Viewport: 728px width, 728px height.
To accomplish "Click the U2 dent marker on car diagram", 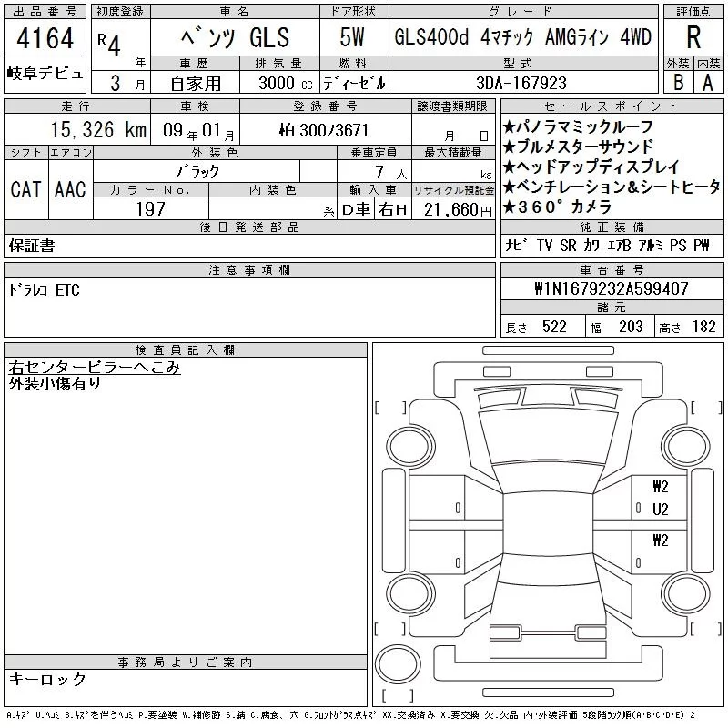I will coord(660,510).
